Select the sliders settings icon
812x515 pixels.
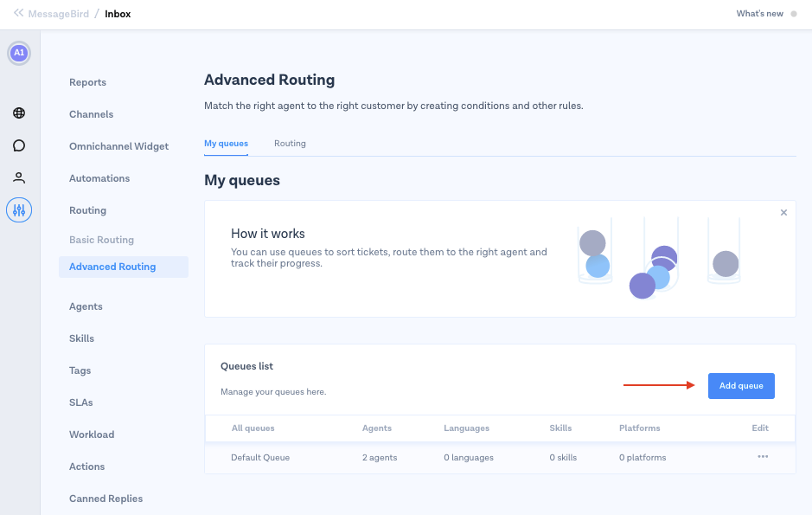pos(19,209)
